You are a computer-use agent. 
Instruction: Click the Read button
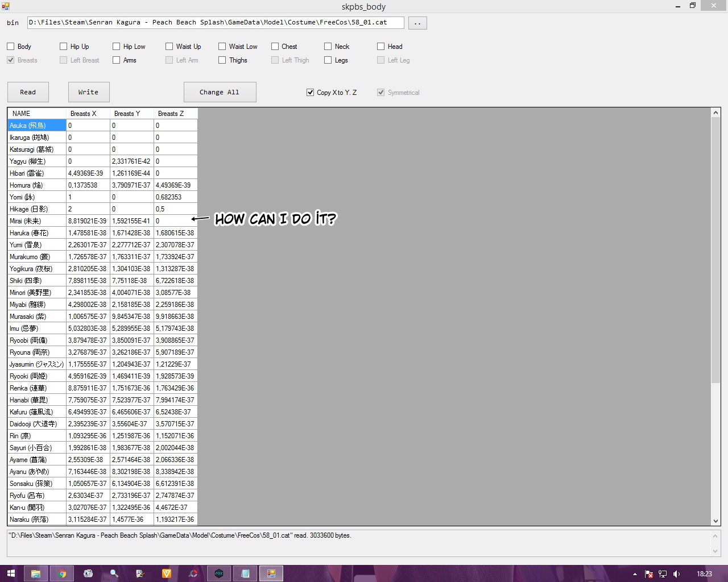coord(28,92)
